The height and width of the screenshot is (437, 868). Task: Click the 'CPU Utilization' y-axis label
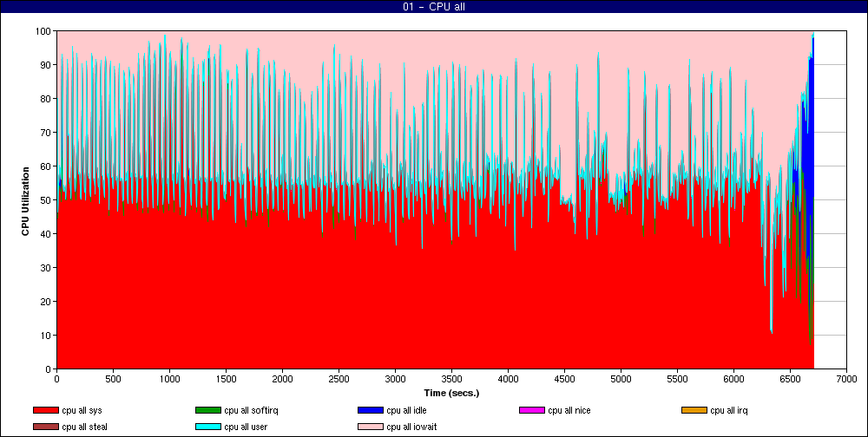click(25, 199)
